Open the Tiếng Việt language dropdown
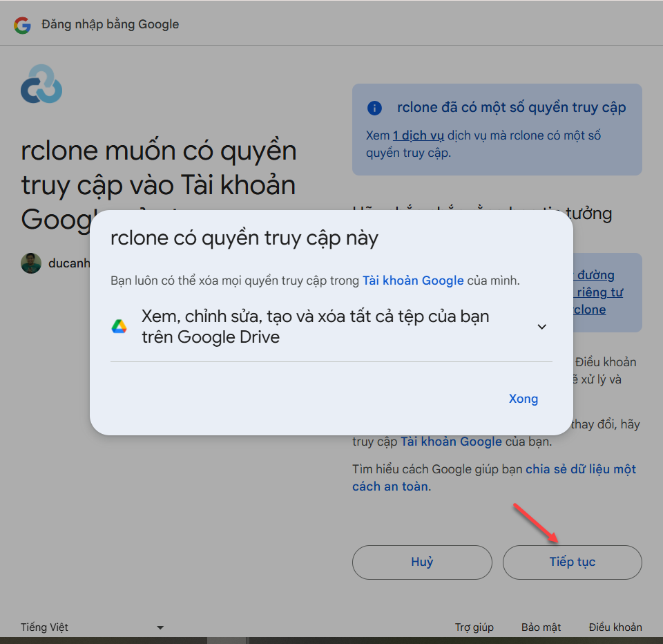 (x=92, y=627)
